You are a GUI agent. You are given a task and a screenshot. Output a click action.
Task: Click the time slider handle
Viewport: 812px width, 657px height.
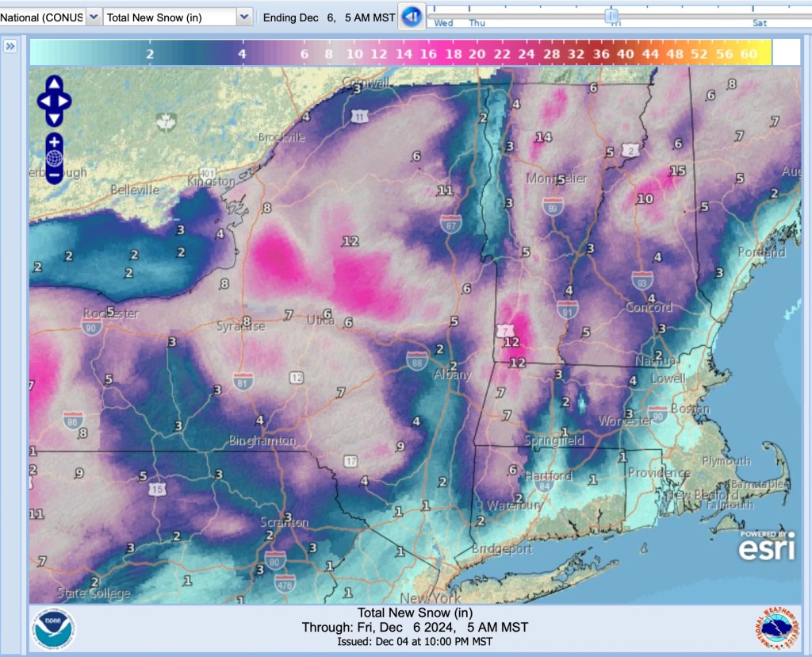click(611, 14)
